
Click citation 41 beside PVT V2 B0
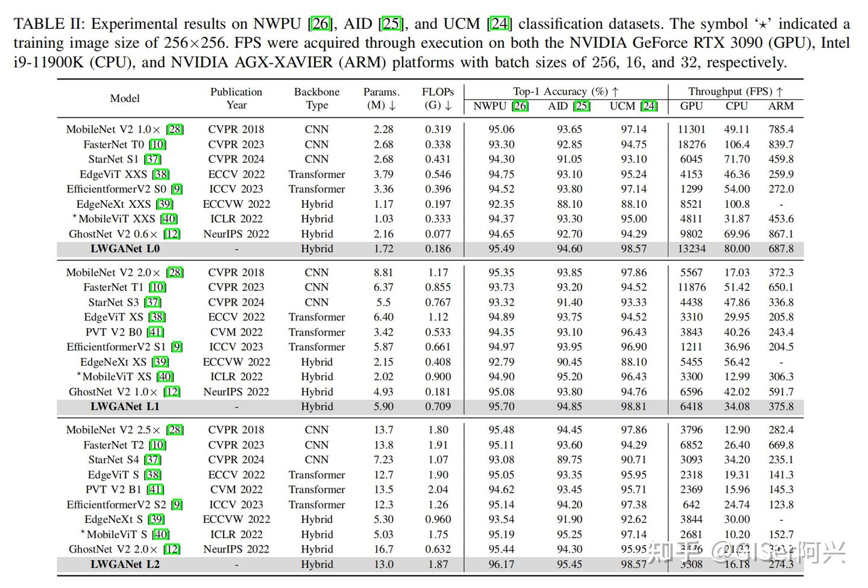tap(156, 332)
